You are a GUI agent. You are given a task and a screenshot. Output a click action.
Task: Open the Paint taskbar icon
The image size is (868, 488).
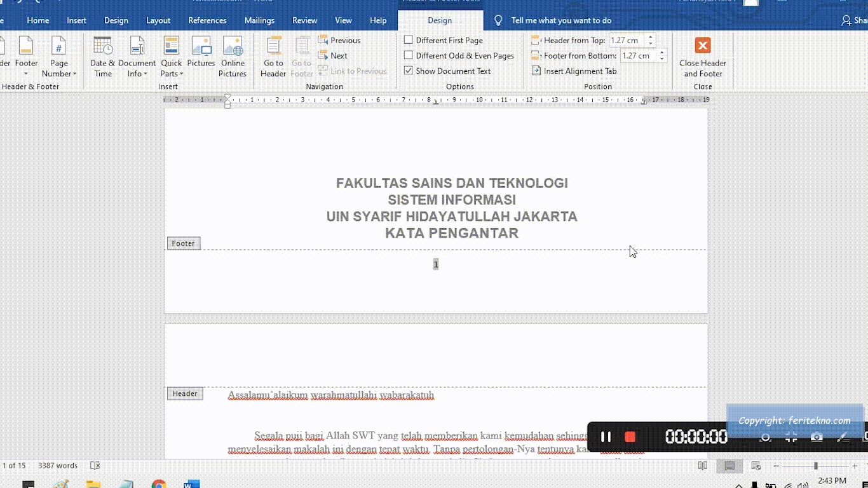[x=61, y=484]
